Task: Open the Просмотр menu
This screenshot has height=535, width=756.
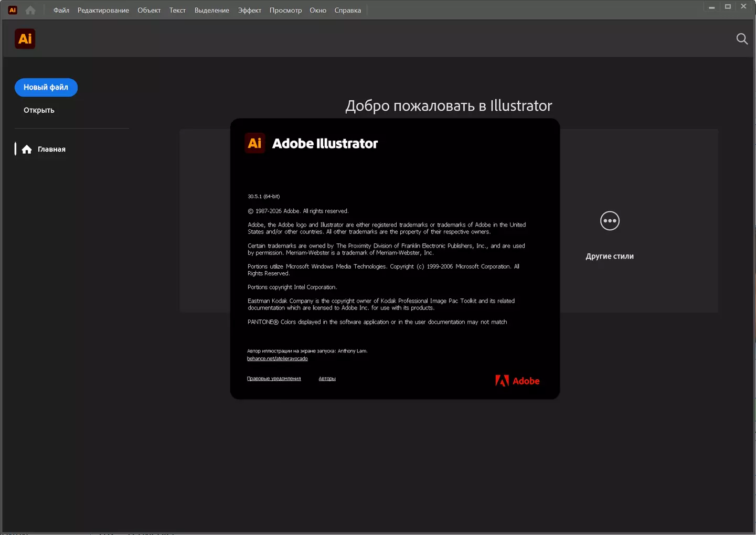Action: [285, 10]
